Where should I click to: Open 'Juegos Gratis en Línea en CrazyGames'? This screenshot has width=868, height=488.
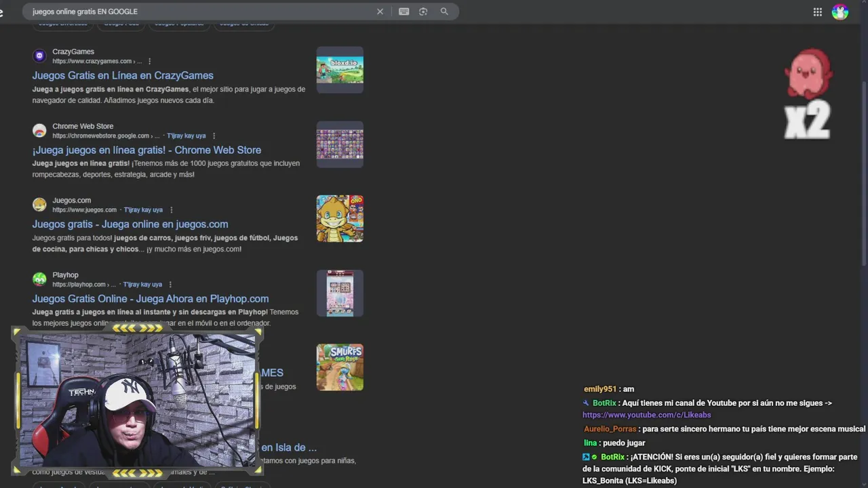tap(123, 75)
